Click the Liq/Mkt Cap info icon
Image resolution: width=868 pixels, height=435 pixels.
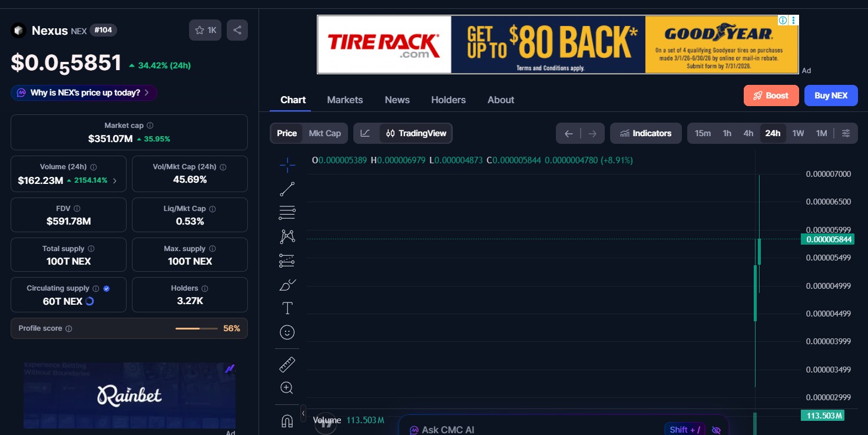(x=213, y=209)
